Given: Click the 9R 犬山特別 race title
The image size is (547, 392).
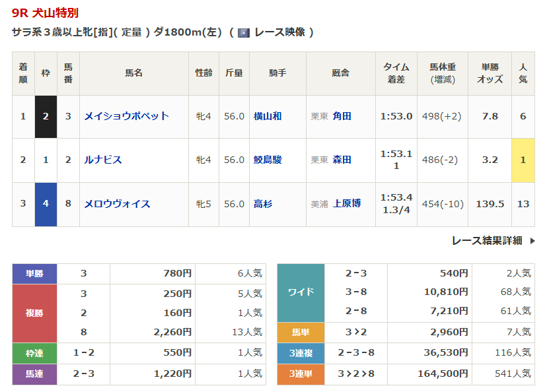Looking at the screenshot, I should (x=44, y=13).
